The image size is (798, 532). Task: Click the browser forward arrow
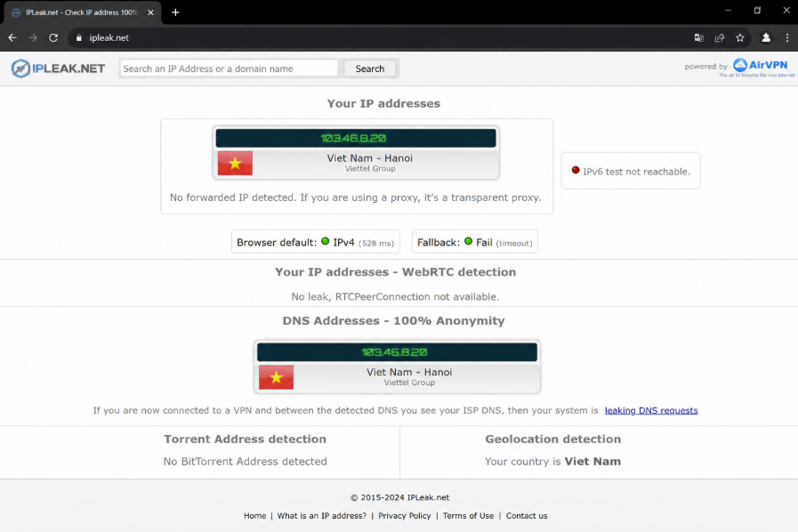pos(33,37)
